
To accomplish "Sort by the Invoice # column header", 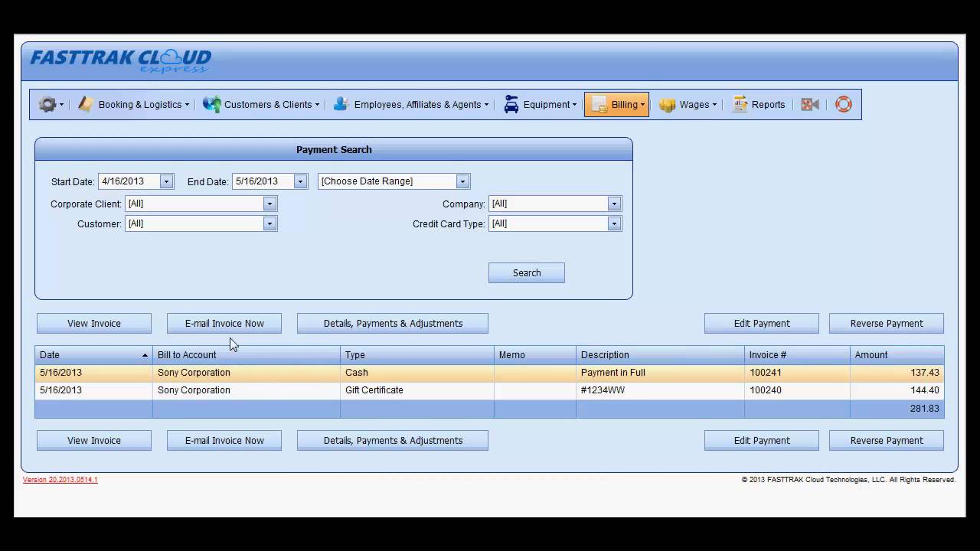I will 797,355.
